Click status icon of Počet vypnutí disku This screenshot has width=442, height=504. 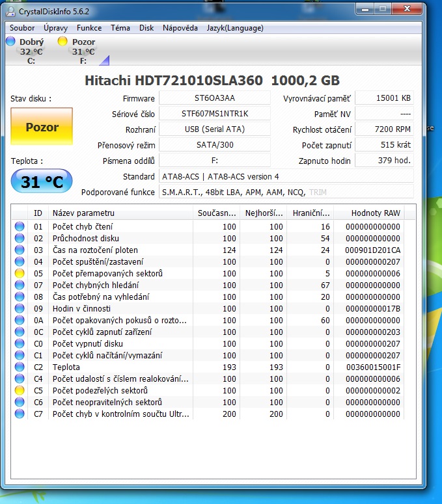click(x=20, y=343)
